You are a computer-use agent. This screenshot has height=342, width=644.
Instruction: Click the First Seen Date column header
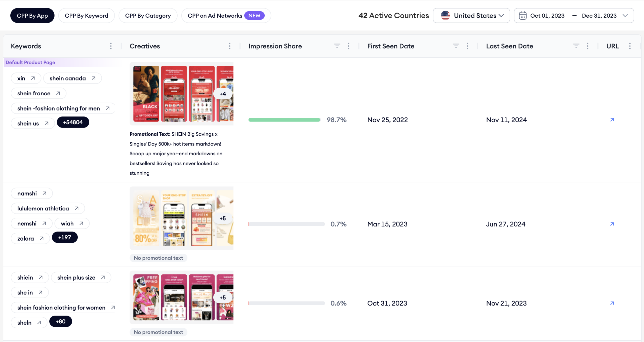tap(391, 46)
